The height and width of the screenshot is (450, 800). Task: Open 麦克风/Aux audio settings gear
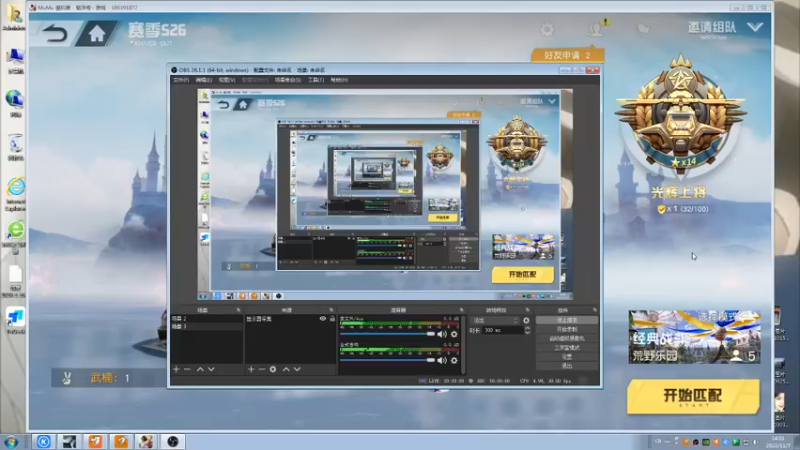coord(454,334)
